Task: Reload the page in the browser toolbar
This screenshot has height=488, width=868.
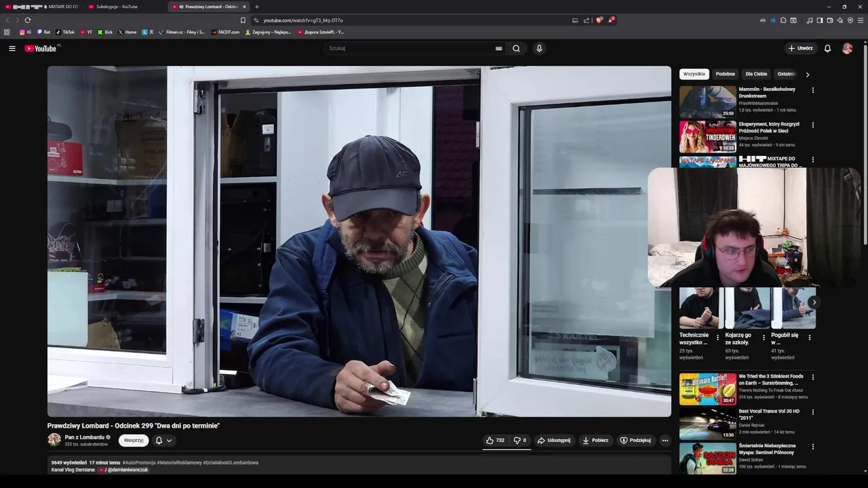Action: (27, 20)
